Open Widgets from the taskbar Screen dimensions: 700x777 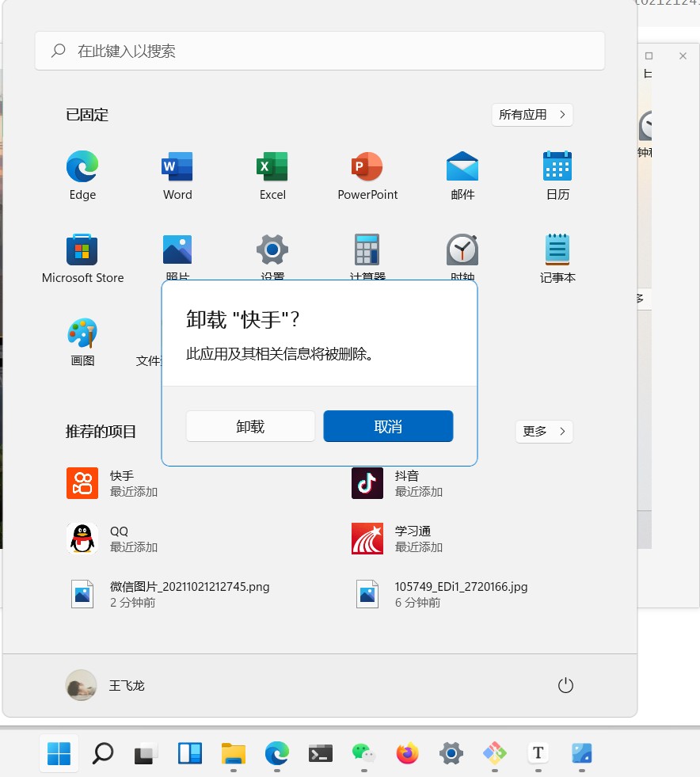(190, 753)
